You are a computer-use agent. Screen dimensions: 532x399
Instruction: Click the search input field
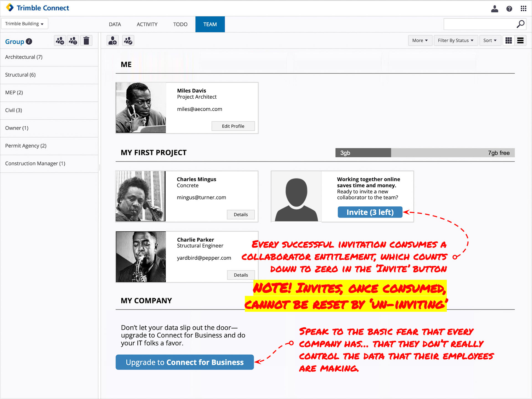click(479, 24)
